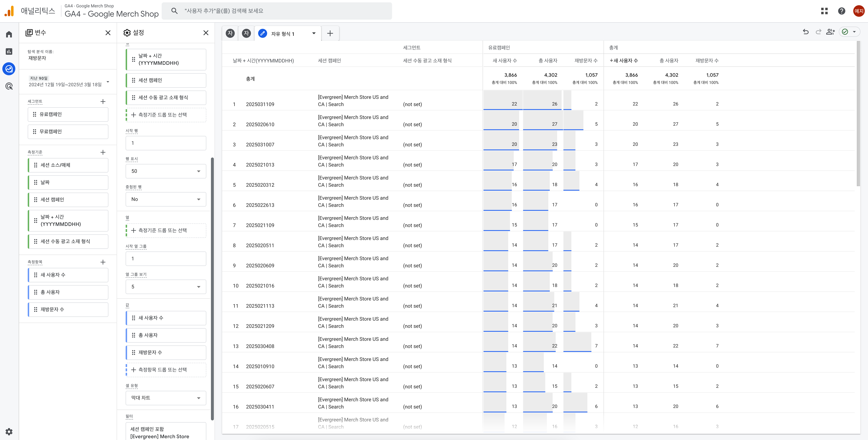Image resolution: width=868 pixels, height=440 pixels.
Task: Click the 시작 행 input field
Action: [x=166, y=143]
